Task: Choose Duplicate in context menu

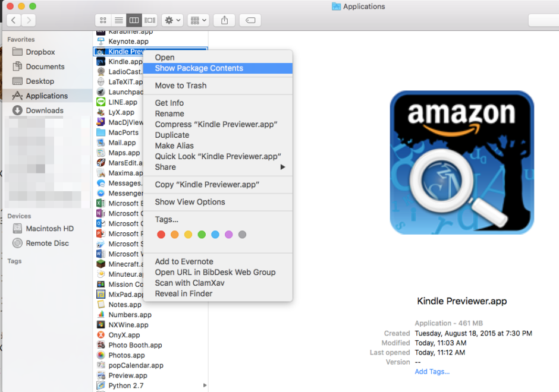Action: (x=218, y=135)
